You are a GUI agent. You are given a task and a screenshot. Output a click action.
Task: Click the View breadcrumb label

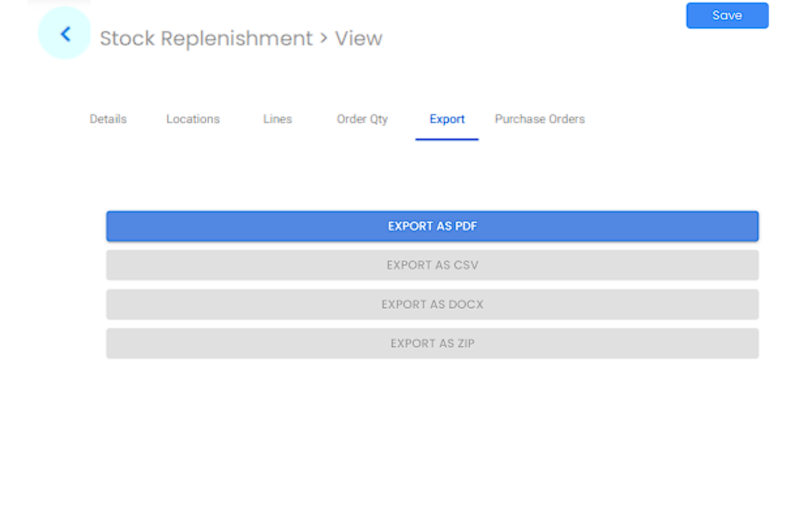click(x=359, y=38)
